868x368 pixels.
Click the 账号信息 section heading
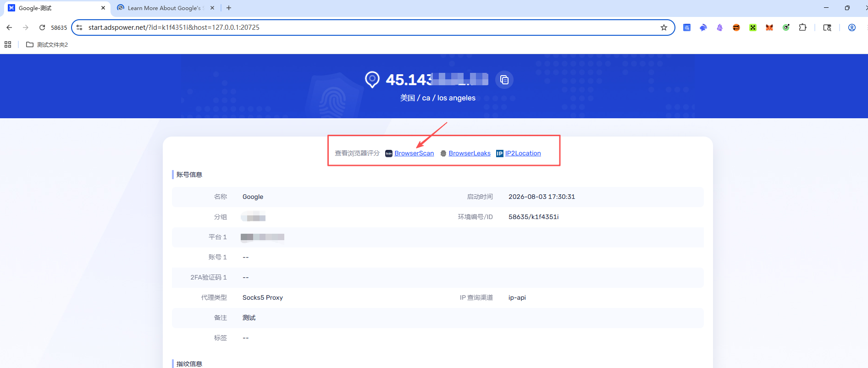189,175
